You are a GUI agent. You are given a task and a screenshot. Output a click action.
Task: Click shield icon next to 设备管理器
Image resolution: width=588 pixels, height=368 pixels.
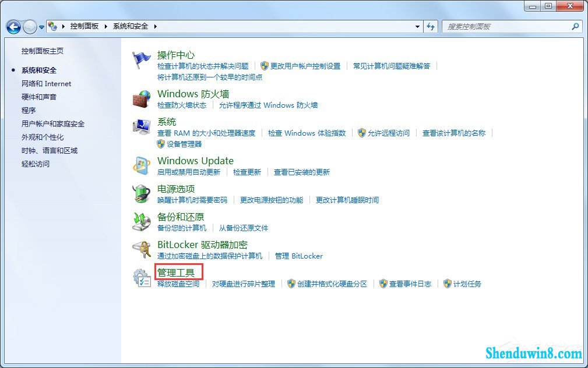pos(161,144)
